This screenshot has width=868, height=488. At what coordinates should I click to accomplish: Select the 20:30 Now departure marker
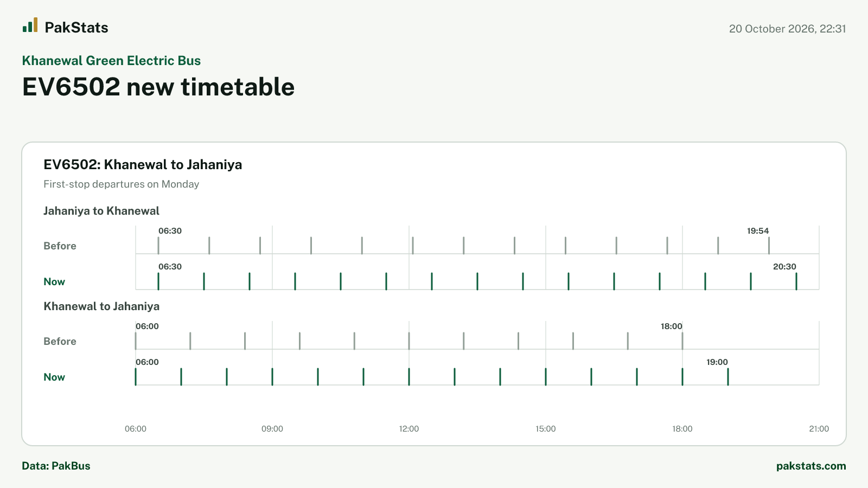tap(796, 281)
